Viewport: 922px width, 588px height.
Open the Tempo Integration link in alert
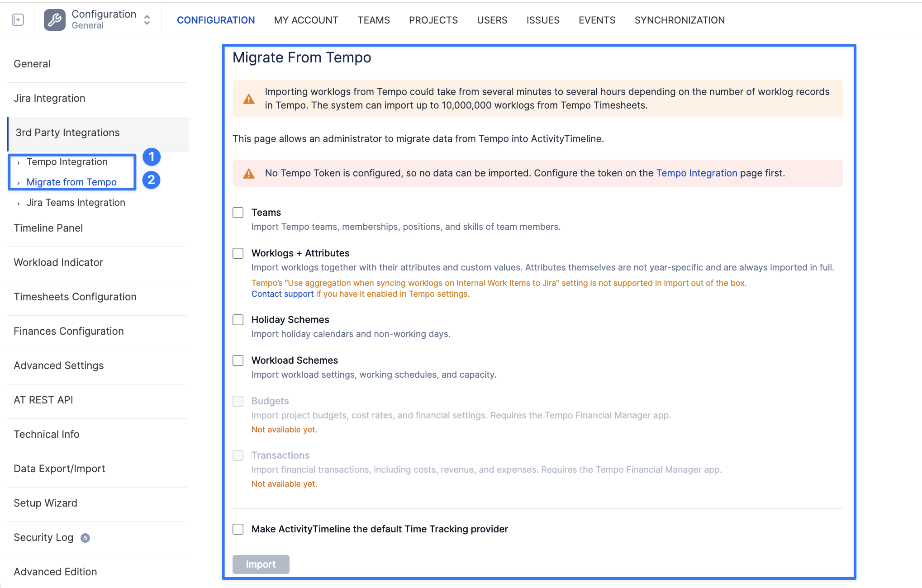tap(696, 173)
